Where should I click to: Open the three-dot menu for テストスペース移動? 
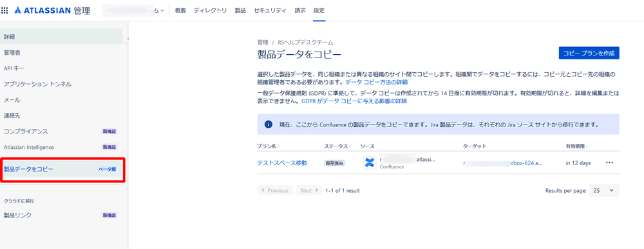(609, 163)
